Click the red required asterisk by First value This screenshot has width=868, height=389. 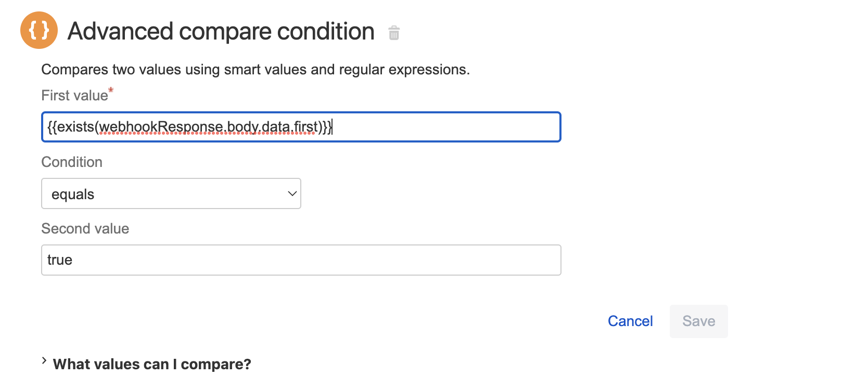coord(111,90)
